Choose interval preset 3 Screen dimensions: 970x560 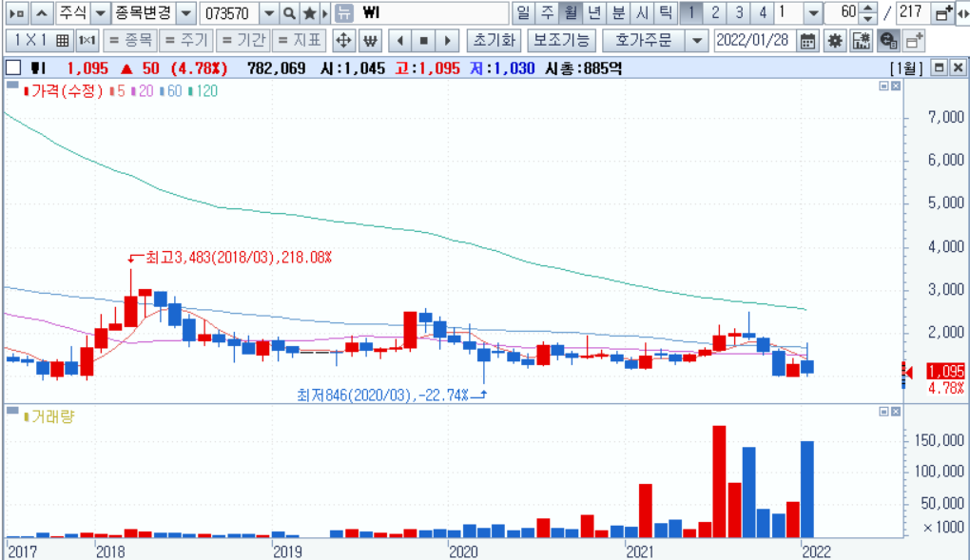(x=739, y=13)
